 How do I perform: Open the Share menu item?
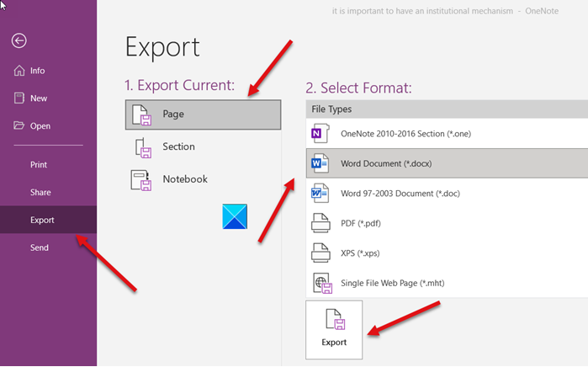click(40, 193)
